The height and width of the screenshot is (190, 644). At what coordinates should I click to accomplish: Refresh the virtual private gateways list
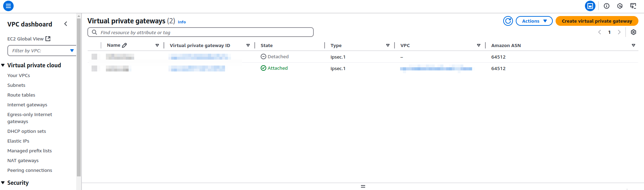click(508, 21)
